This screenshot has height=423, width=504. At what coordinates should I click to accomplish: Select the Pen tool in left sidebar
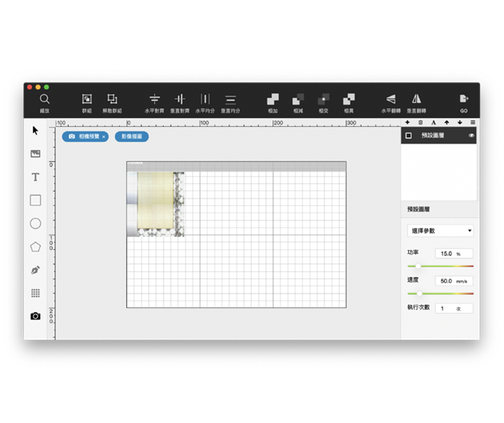click(x=35, y=271)
